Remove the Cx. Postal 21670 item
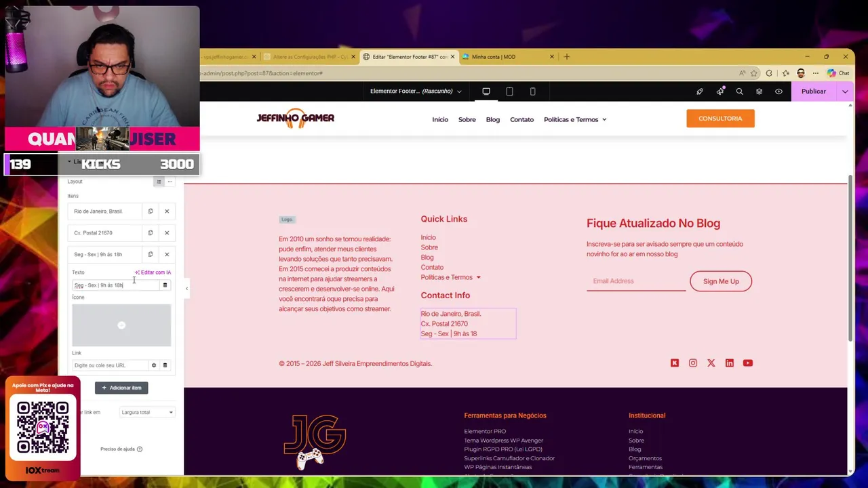The height and width of the screenshot is (488, 868). 167,233
